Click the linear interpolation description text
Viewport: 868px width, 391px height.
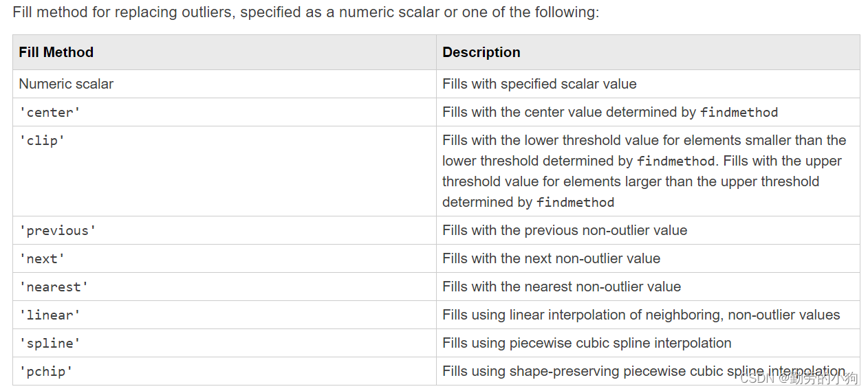tap(641, 315)
